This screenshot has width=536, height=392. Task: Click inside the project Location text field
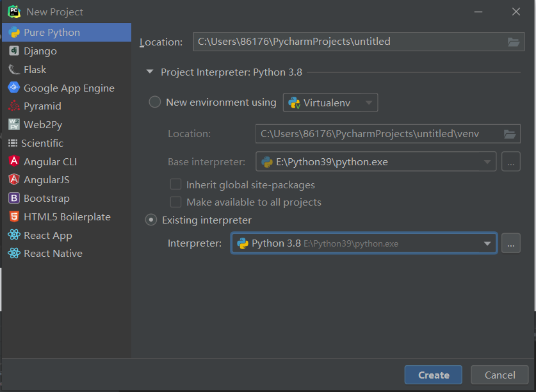tap(346, 42)
